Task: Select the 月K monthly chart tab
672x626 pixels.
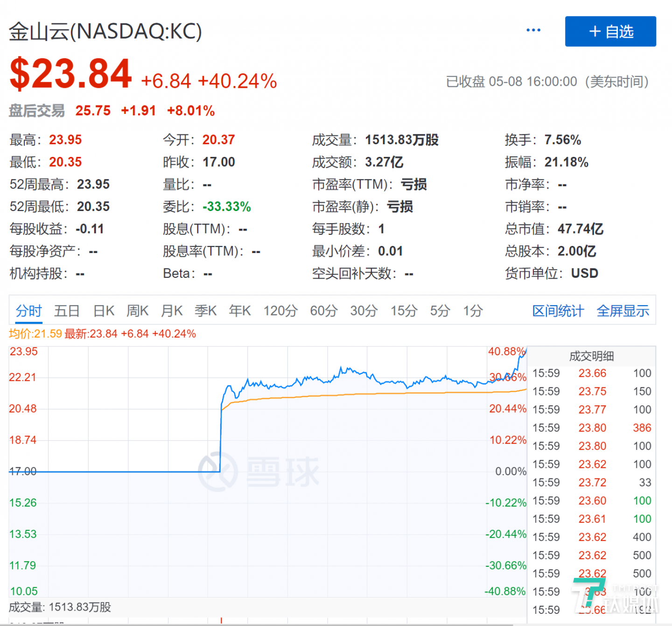Action: (172, 311)
